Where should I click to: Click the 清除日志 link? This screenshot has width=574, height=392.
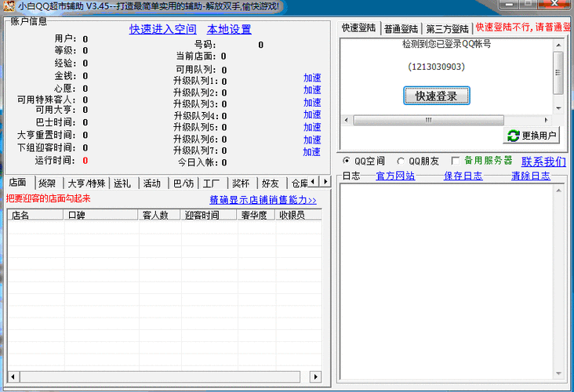coord(531,176)
